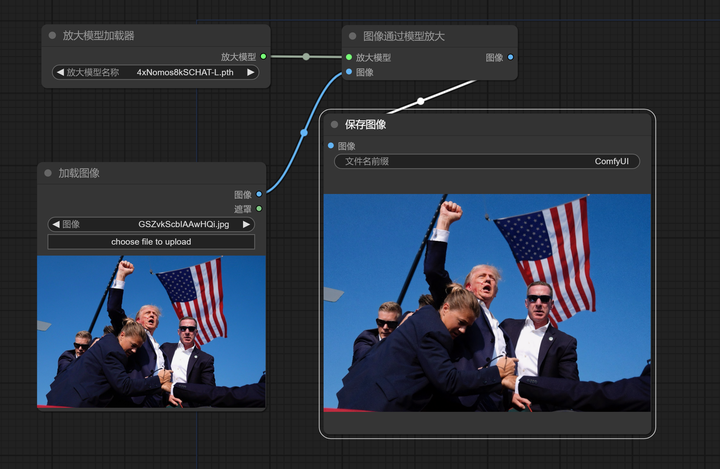Image resolution: width=720 pixels, height=469 pixels.
Task: Click the 图像 input port on the 保存图像 node
Action: (331, 146)
